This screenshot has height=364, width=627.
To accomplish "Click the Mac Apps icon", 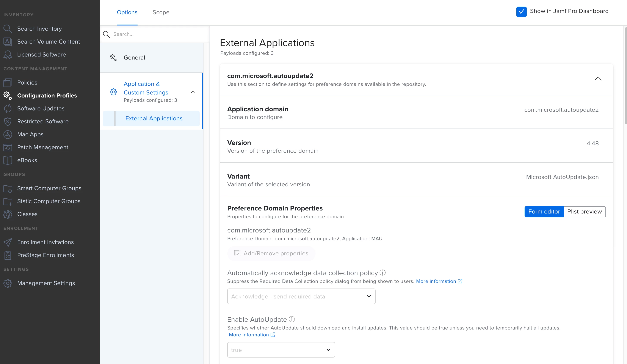I will 8,134.
